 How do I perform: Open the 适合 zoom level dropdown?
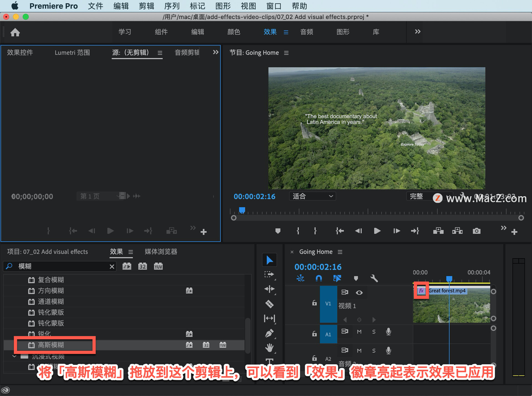[313, 196]
